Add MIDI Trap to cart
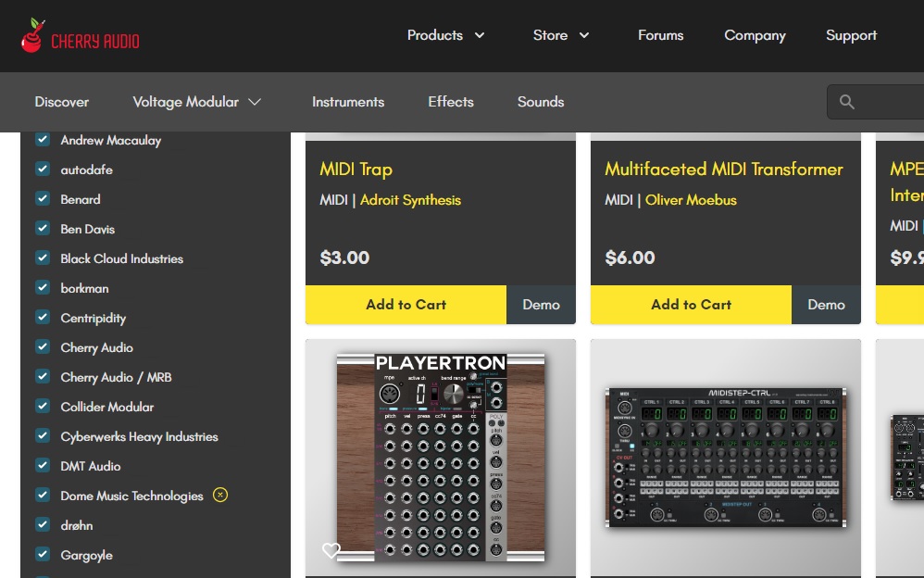 [406, 305]
